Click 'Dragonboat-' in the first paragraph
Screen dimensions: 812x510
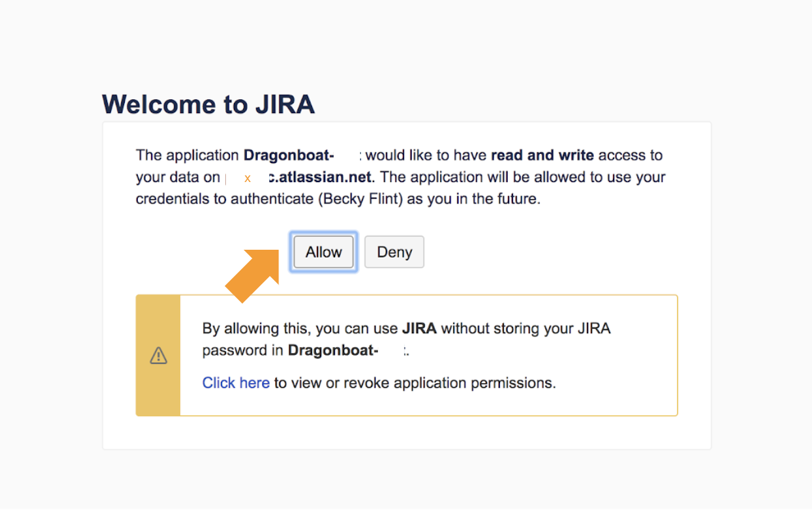(x=289, y=156)
